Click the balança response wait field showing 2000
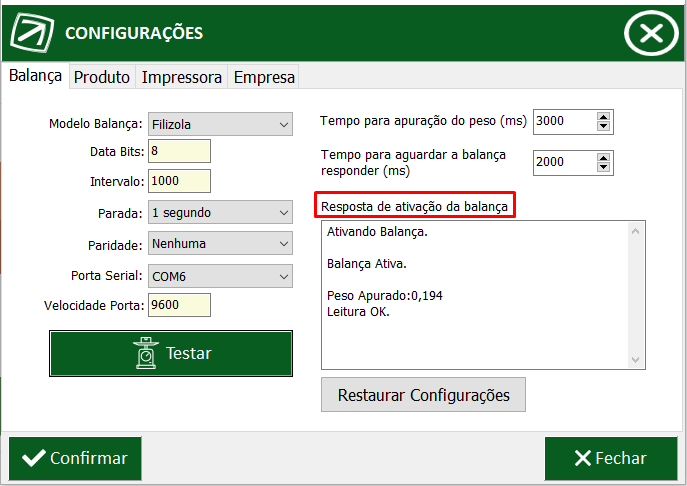Viewport: 687px width, 486px height. pos(564,163)
